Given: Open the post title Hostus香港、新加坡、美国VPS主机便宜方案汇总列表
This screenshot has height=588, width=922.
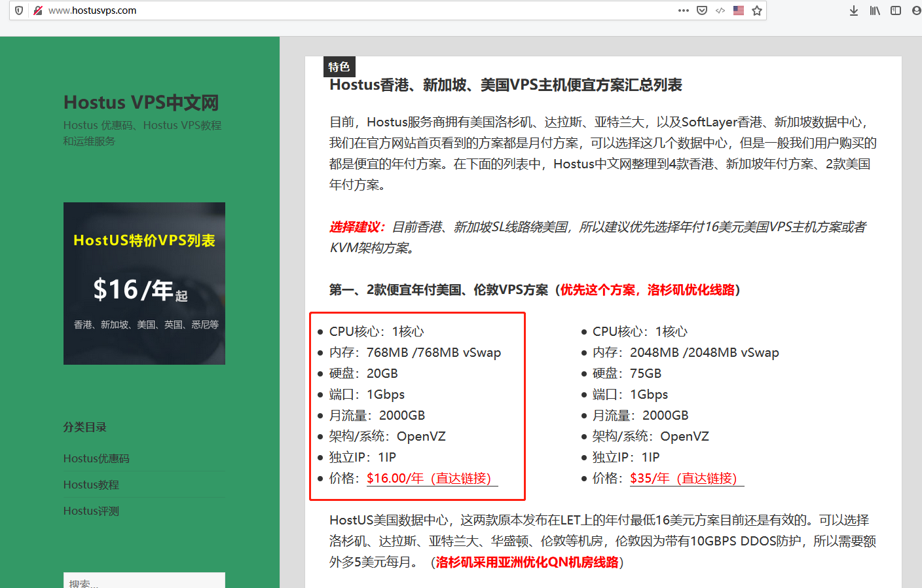Looking at the screenshot, I should pos(506,85).
